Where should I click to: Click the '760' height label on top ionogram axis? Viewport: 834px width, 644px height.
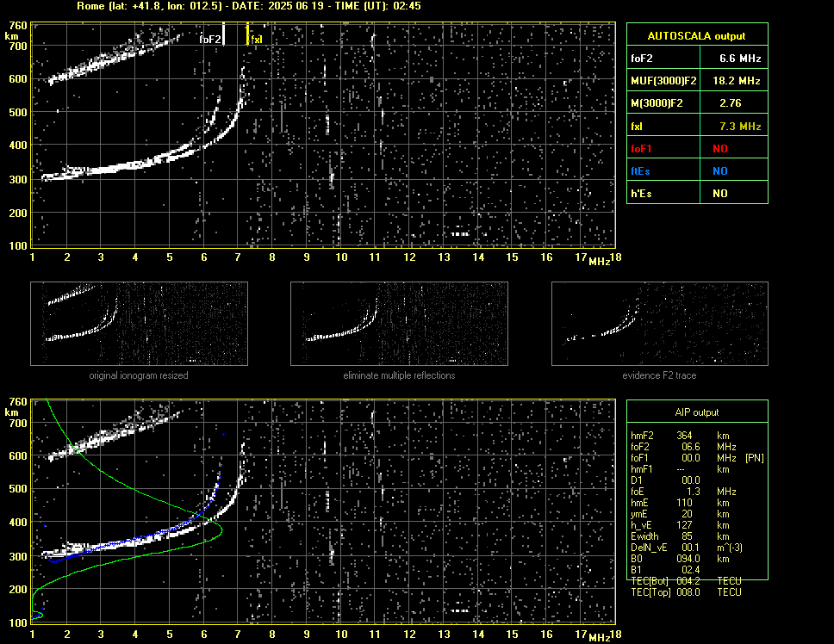pos(18,25)
